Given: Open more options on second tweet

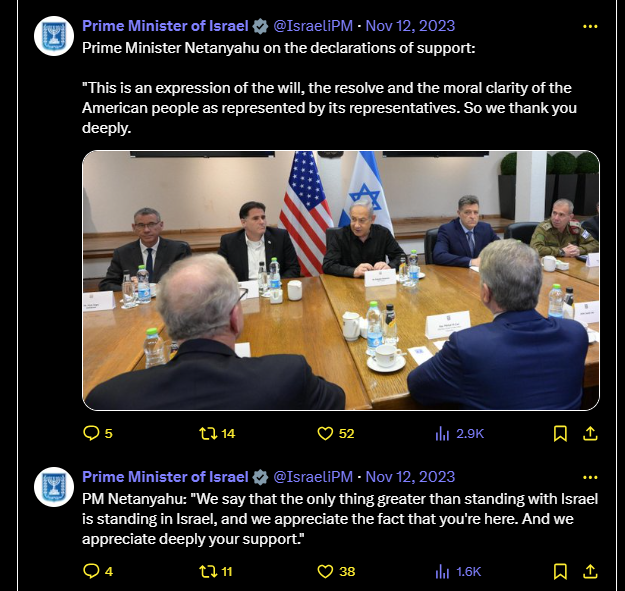Looking at the screenshot, I should (590, 477).
